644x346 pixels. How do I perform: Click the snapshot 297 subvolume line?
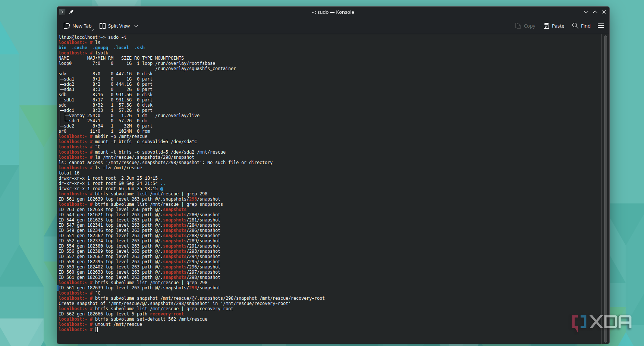click(139, 272)
